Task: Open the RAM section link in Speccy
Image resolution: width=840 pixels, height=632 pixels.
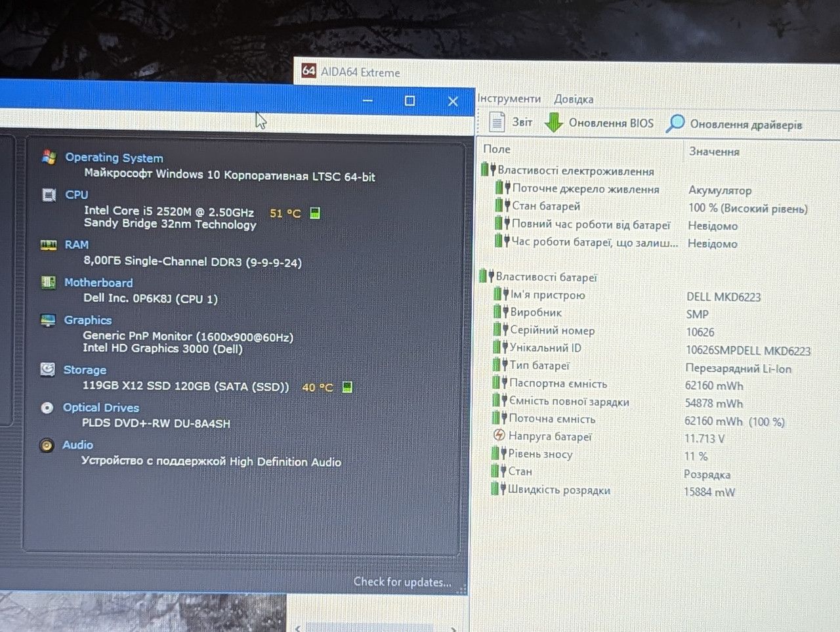Action: tap(77, 245)
